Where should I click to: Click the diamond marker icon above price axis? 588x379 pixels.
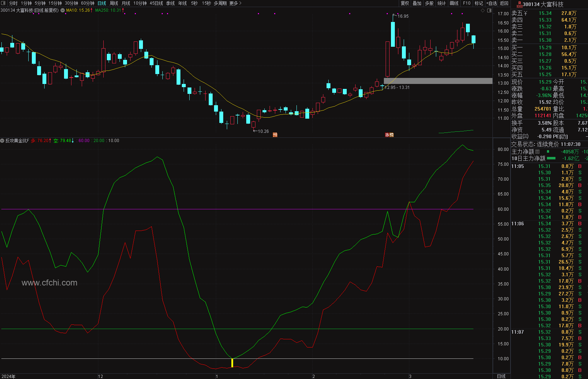483,11
